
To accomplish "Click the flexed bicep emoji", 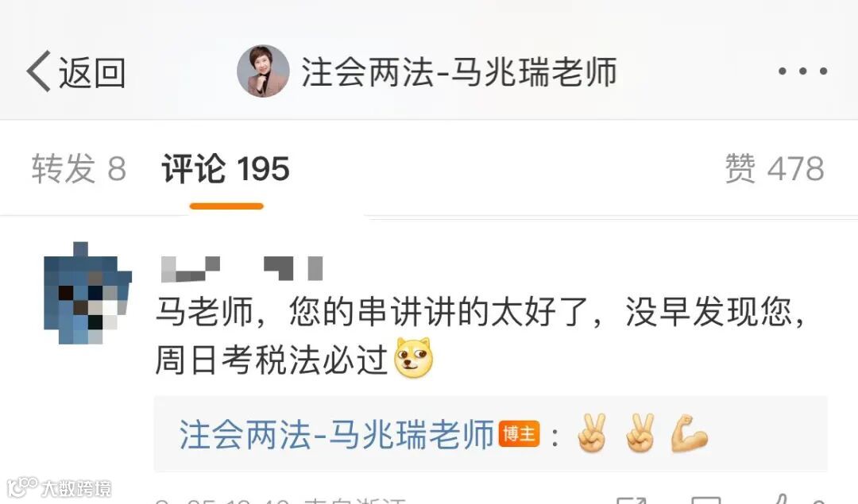I will pos(689,434).
